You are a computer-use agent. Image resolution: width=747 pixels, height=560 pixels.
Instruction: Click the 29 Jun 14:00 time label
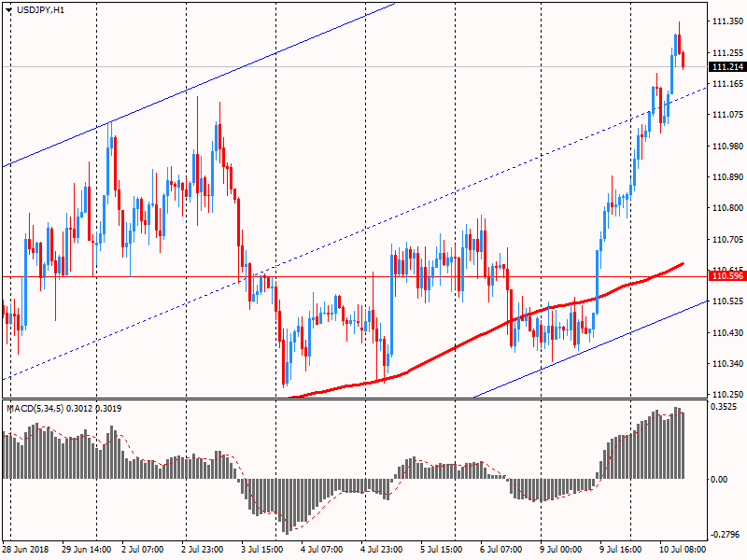[x=86, y=550]
